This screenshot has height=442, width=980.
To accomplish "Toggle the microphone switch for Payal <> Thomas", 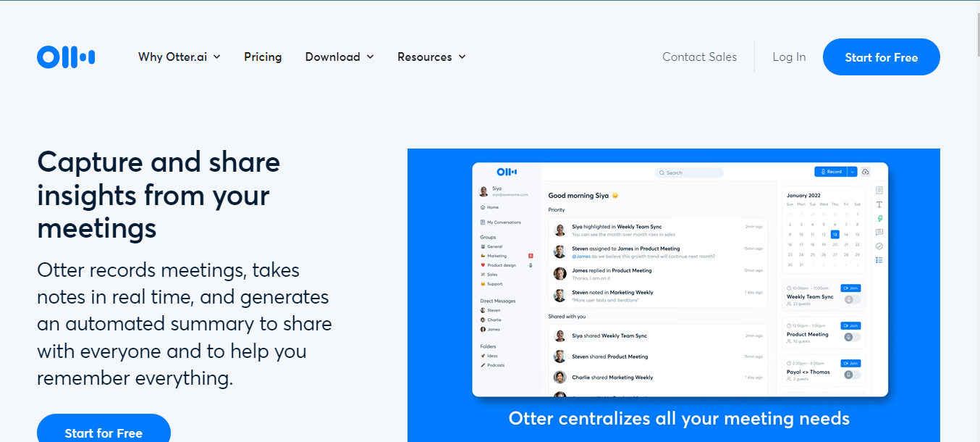I will coord(853,375).
